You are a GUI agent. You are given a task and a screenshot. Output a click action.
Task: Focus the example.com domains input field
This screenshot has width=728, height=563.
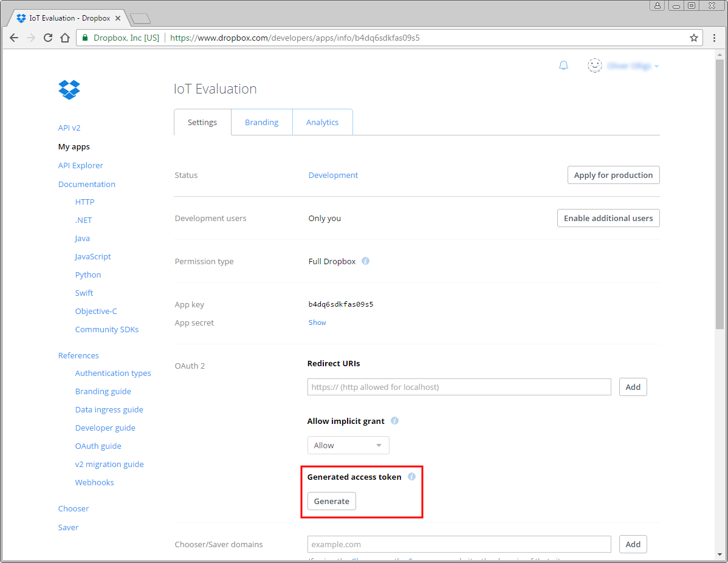click(x=459, y=544)
